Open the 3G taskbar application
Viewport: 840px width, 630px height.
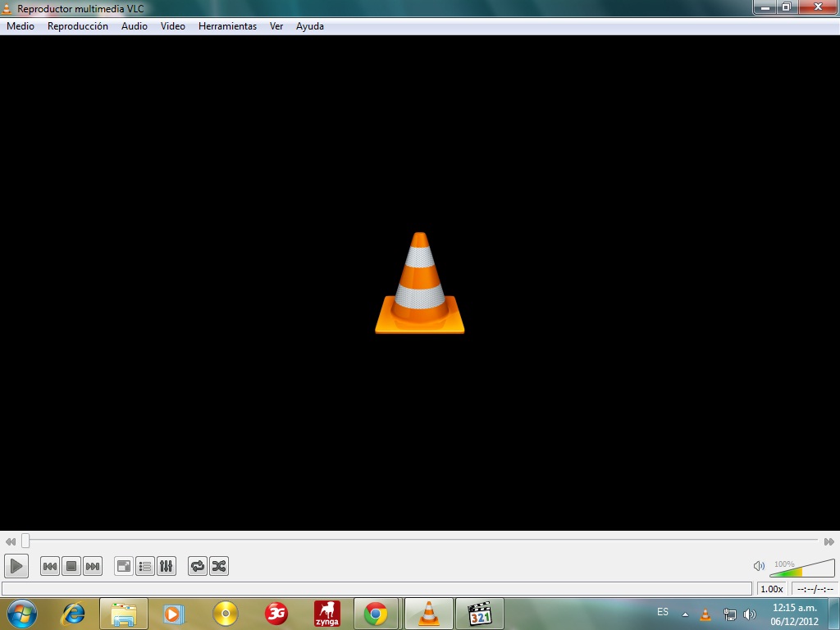(x=276, y=614)
